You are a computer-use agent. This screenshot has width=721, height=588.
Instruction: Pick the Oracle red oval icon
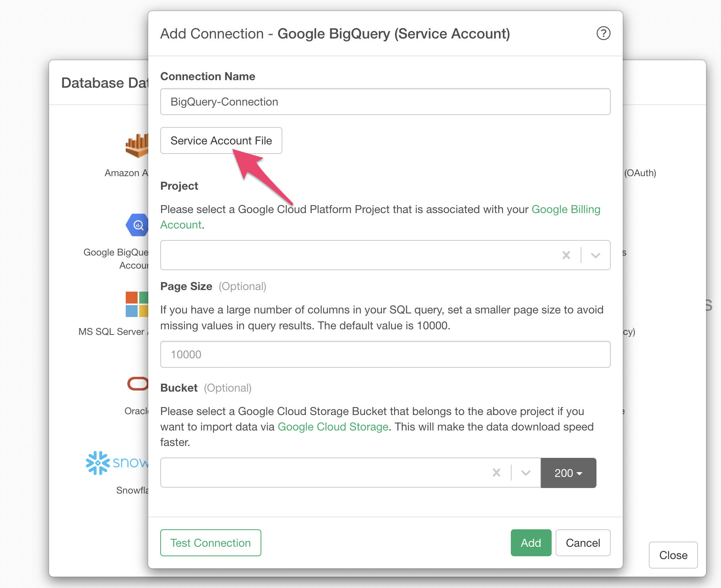tap(138, 384)
